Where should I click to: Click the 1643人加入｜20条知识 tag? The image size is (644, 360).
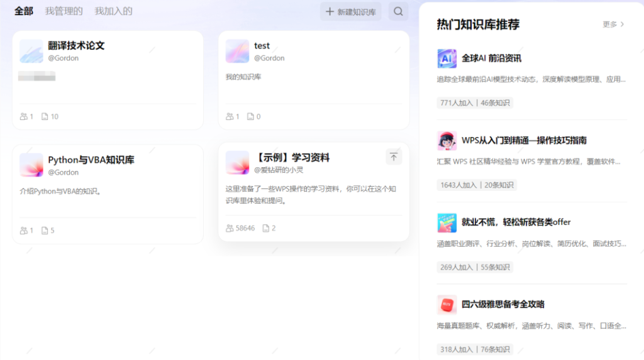(x=477, y=185)
